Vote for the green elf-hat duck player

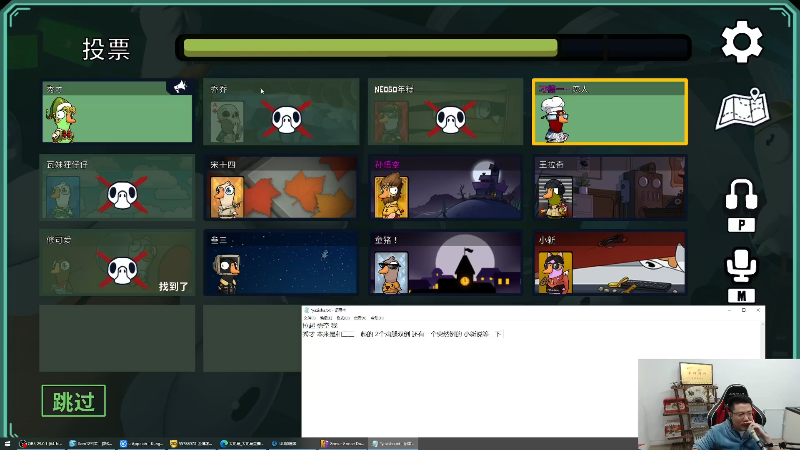pyautogui.click(x=117, y=111)
